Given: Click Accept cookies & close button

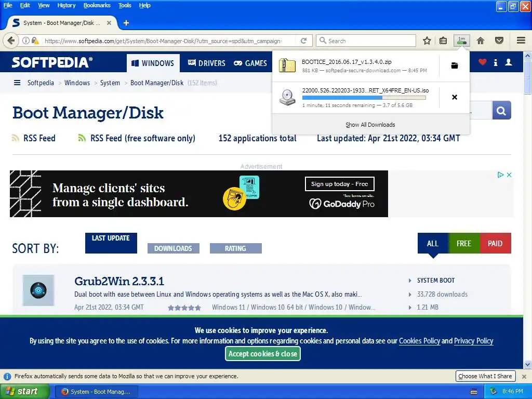Looking at the screenshot, I should pos(262,354).
